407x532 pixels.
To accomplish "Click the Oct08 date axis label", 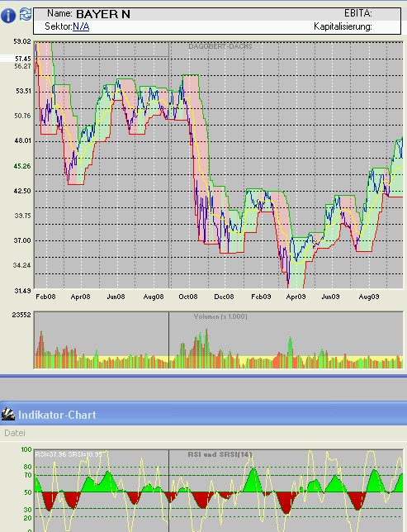I will coord(188,297).
